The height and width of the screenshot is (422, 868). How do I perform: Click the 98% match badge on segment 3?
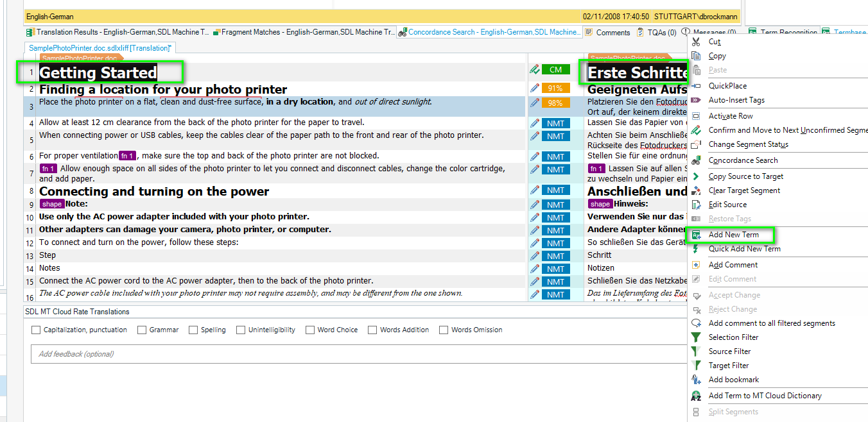[555, 103]
